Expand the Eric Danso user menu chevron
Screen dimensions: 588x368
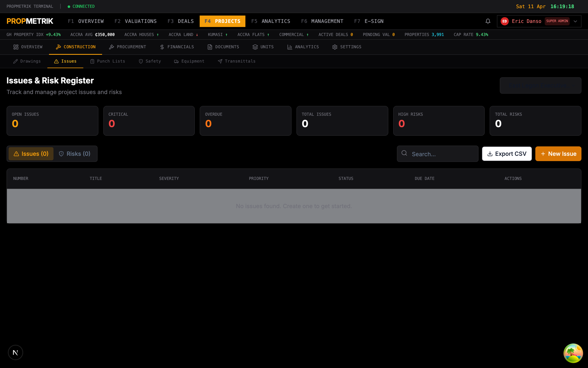pyautogui.click(x=575, y=21)
